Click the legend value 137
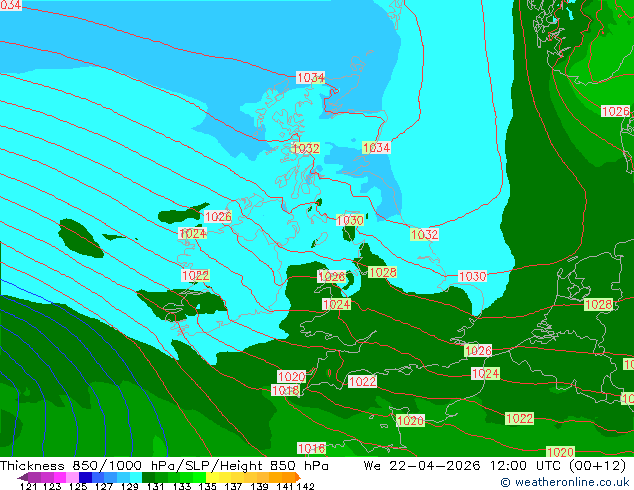634x490 pixels. [233, 486]
